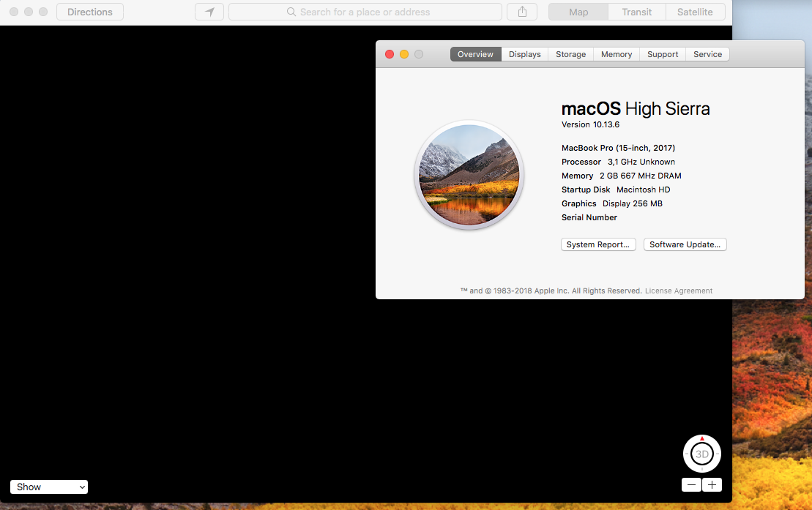812x510 pixels.
Task: Select the standard Map view mode
Action: tap(578, 12)
